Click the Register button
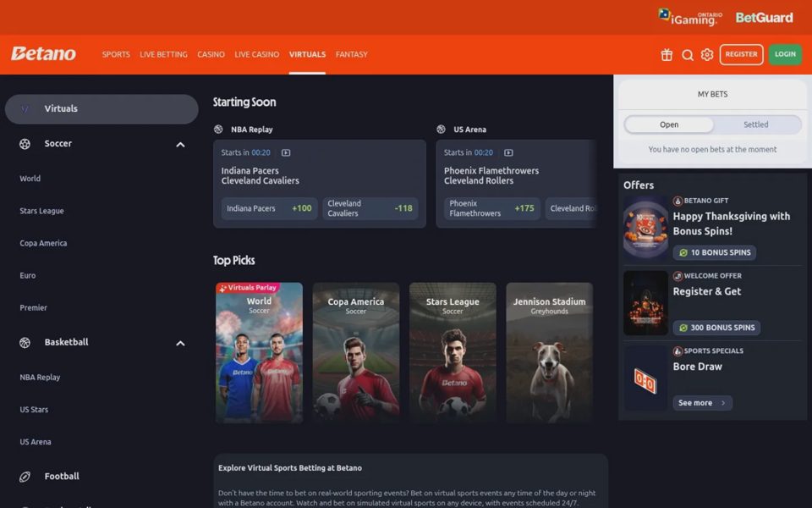The width and height of the screenshot is (812, 508). [741, 54]
